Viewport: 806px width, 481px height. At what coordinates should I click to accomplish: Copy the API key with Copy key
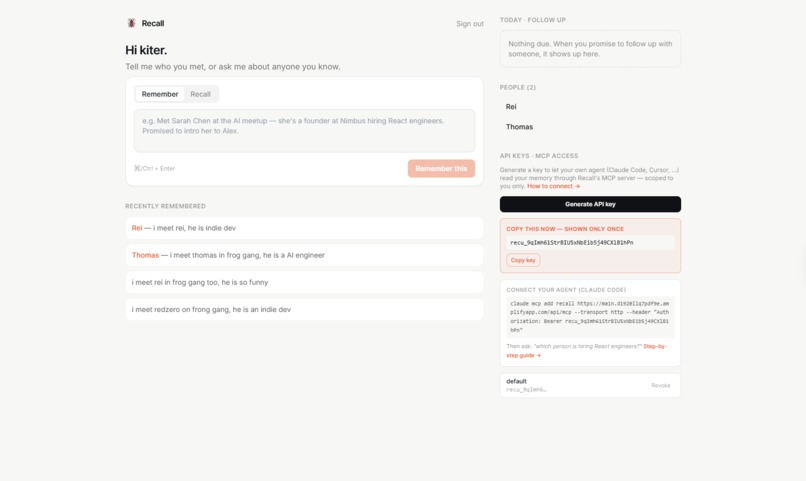pos(523,260)
